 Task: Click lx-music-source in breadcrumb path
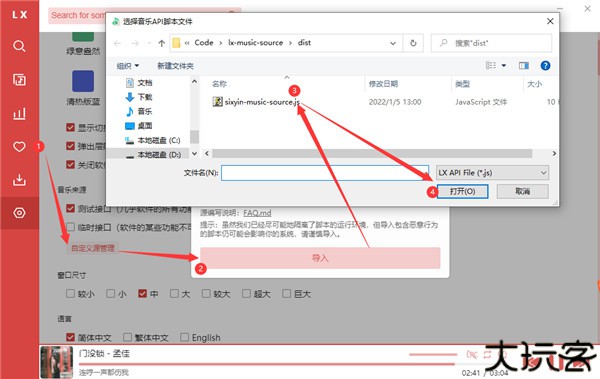[x=255, y=42]
